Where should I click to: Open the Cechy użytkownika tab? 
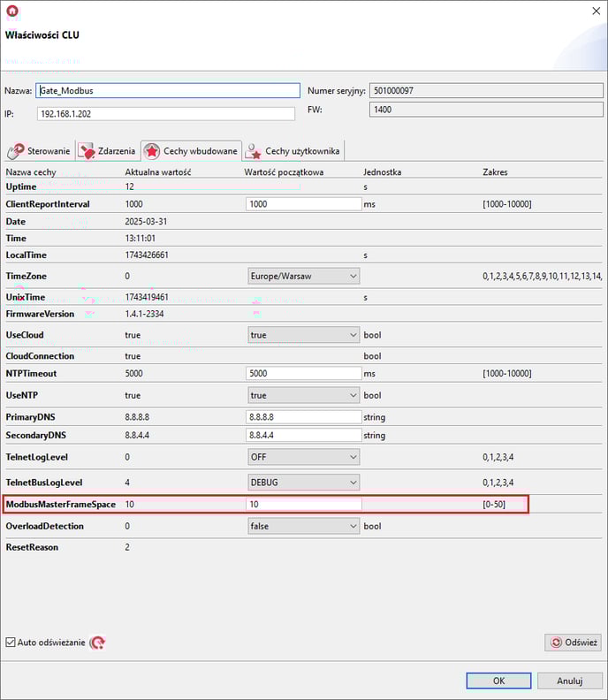pyautogui.click(x=293, y=151)
